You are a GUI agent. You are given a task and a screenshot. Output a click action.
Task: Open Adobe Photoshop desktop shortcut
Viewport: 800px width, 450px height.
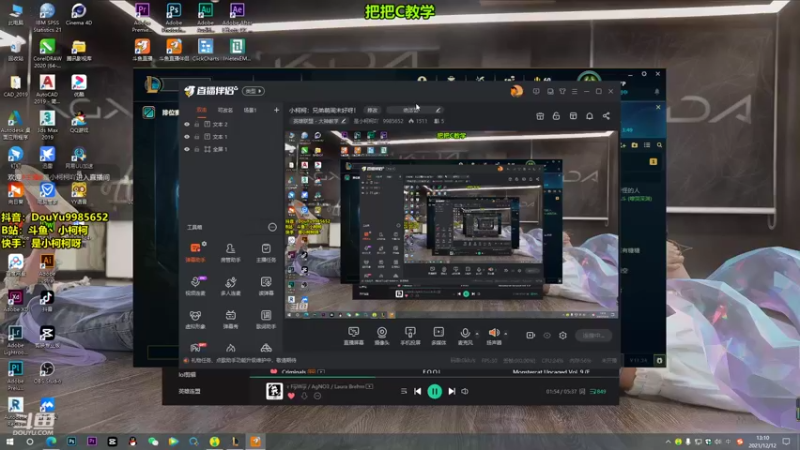click(173, 16)
